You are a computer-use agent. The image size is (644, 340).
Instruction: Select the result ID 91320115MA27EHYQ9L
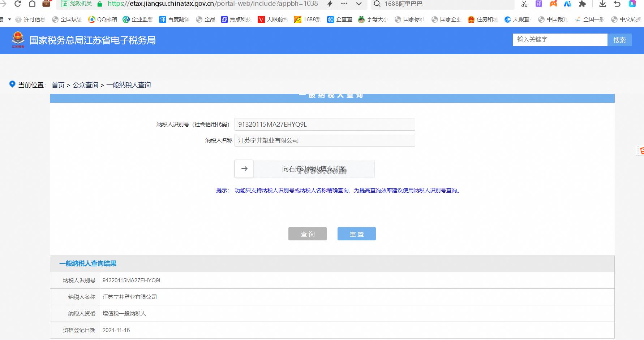[132, 280]
